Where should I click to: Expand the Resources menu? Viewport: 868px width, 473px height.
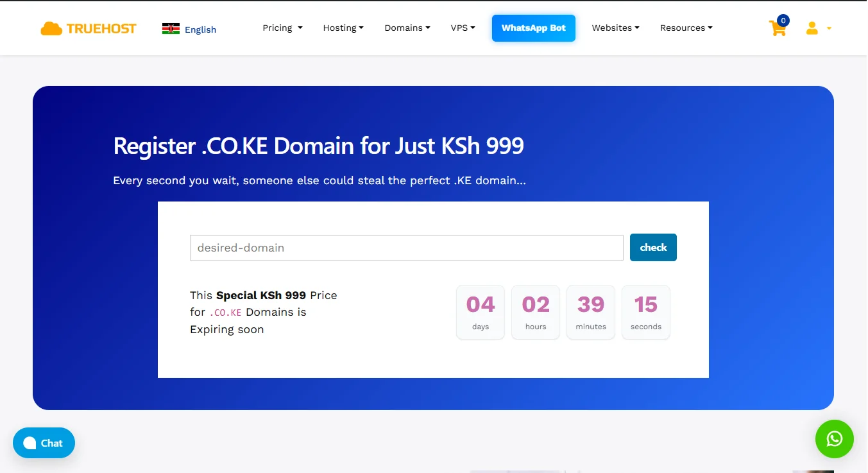pos(686,28)
